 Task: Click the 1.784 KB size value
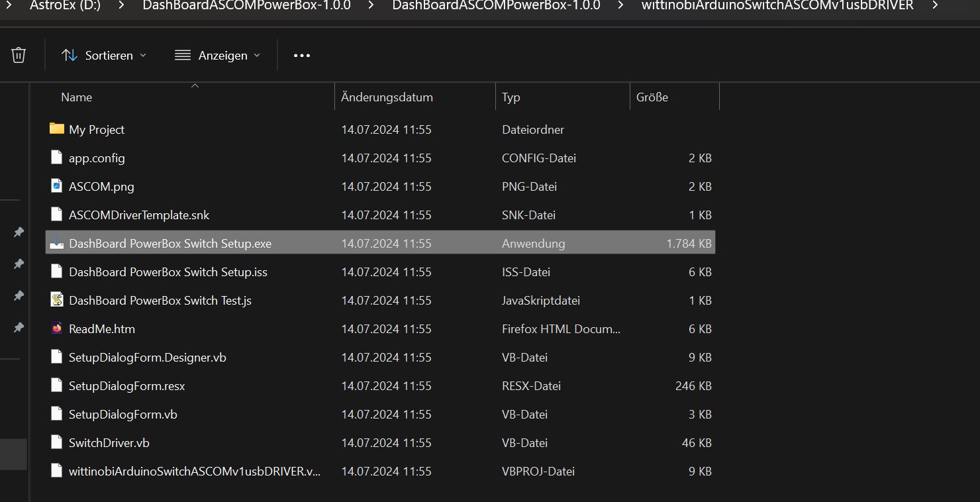click(x=689, y=244)
